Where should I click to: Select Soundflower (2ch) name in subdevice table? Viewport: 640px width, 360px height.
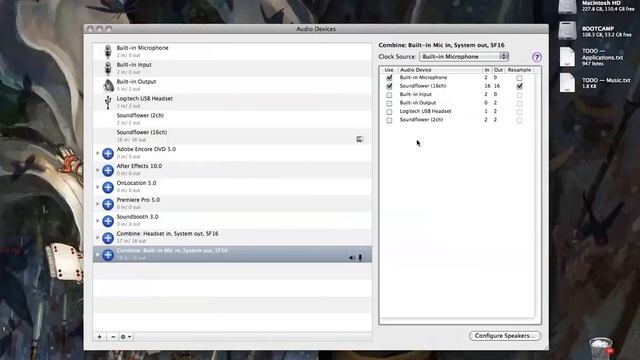point(421,120)
